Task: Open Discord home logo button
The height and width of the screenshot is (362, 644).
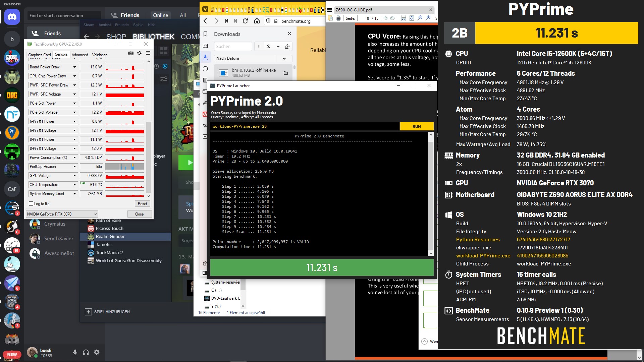Action: pyautogui.click(x=12, y=16)
